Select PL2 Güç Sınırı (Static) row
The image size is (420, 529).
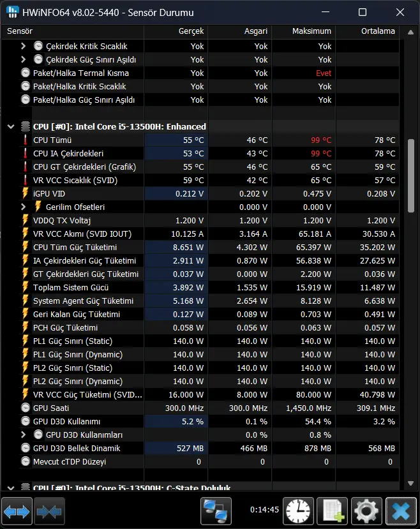[x=209, y=368]
